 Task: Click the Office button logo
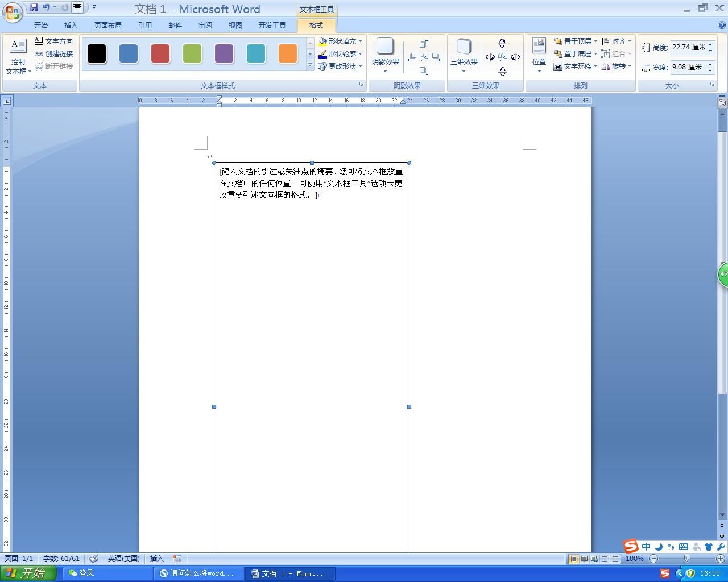point(13,13)
